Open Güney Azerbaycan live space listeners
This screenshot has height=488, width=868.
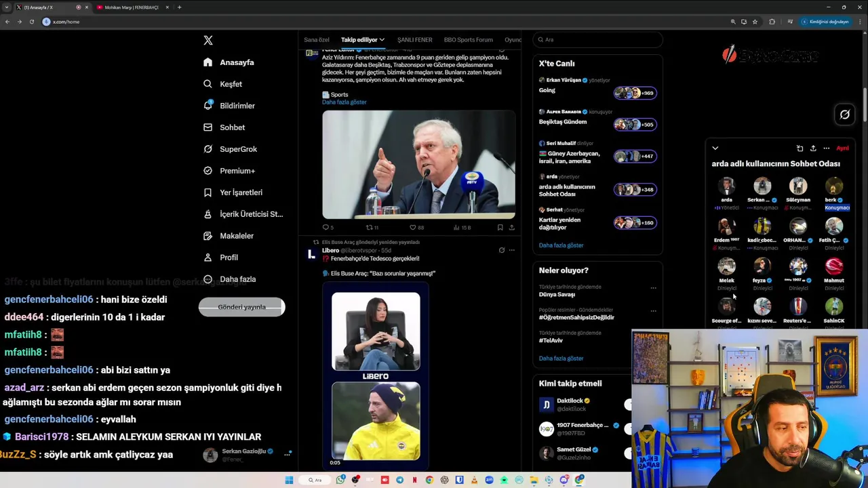coord(635,157)
